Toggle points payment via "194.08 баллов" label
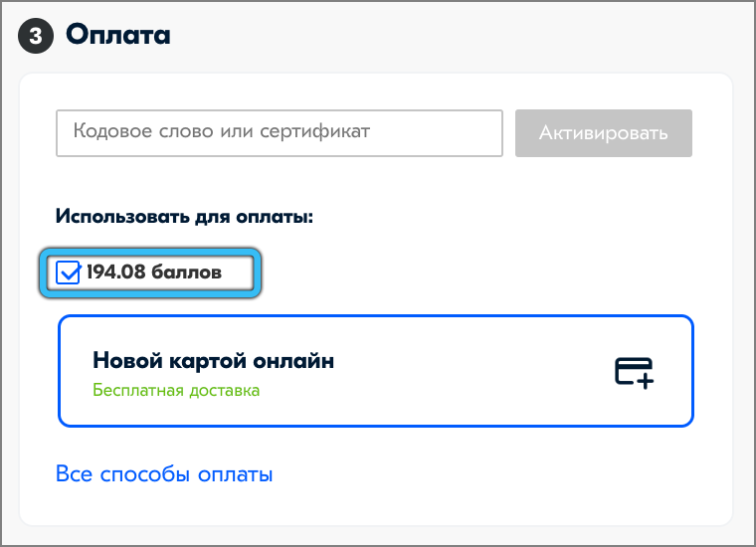The height and width of the screenshot is (547, 756). (x=154, y=272)
